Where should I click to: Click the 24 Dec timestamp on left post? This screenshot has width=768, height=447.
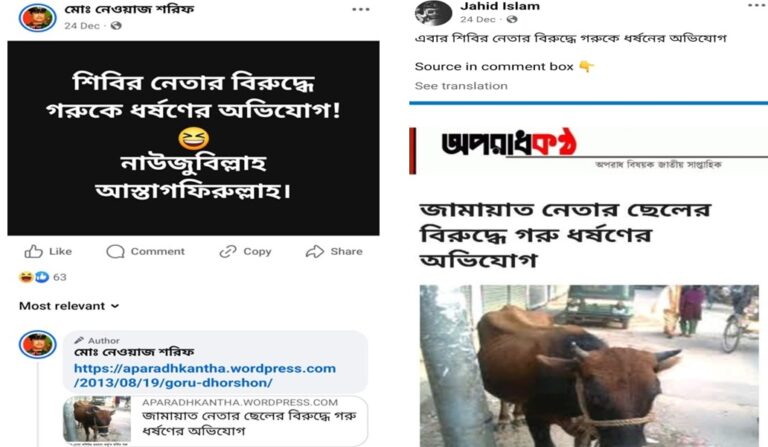click(82, 25)
